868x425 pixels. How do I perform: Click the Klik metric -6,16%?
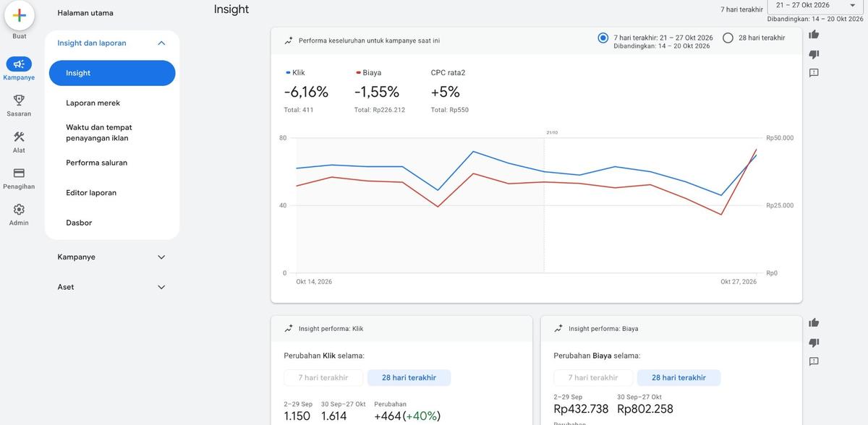point(306,92)
